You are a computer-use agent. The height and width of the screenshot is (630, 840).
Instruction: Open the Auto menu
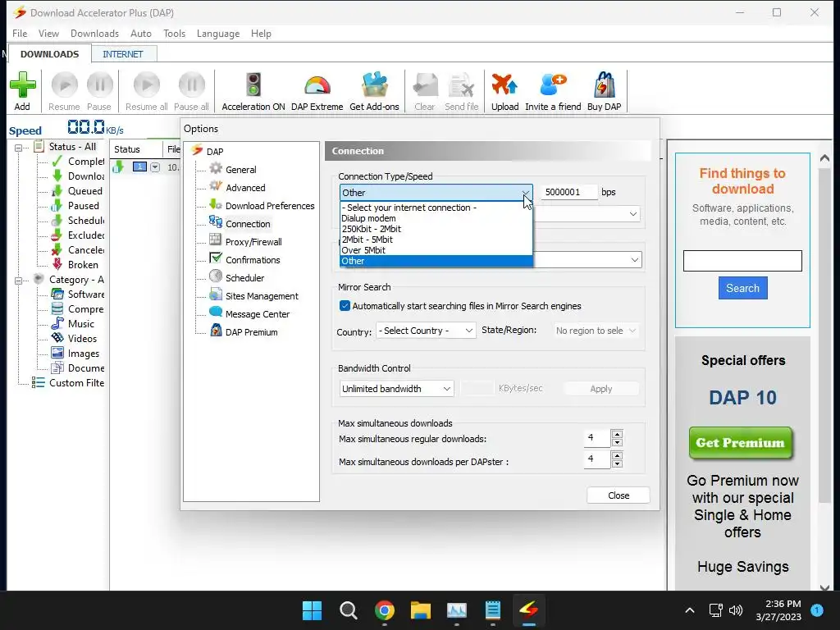[141, 33]
